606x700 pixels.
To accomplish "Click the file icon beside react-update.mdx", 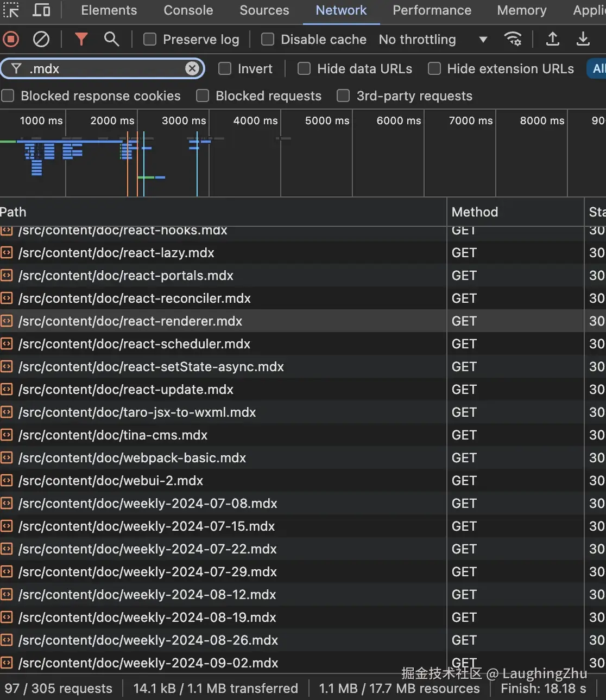I will tap(7, 390).
